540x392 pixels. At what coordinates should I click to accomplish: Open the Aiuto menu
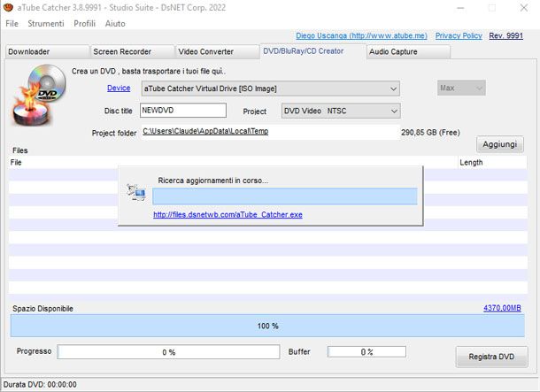coord(115,22)
